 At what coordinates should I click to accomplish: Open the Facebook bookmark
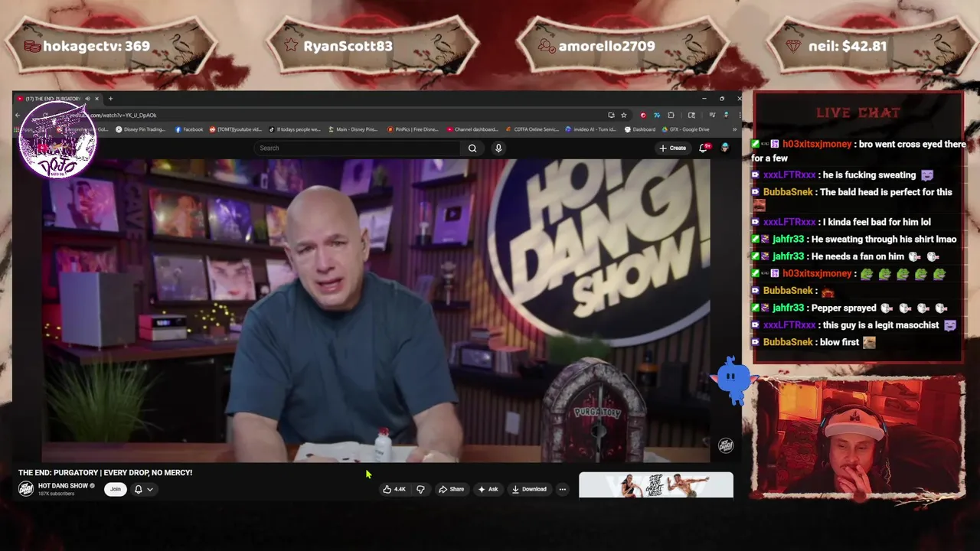pos(189,129)
